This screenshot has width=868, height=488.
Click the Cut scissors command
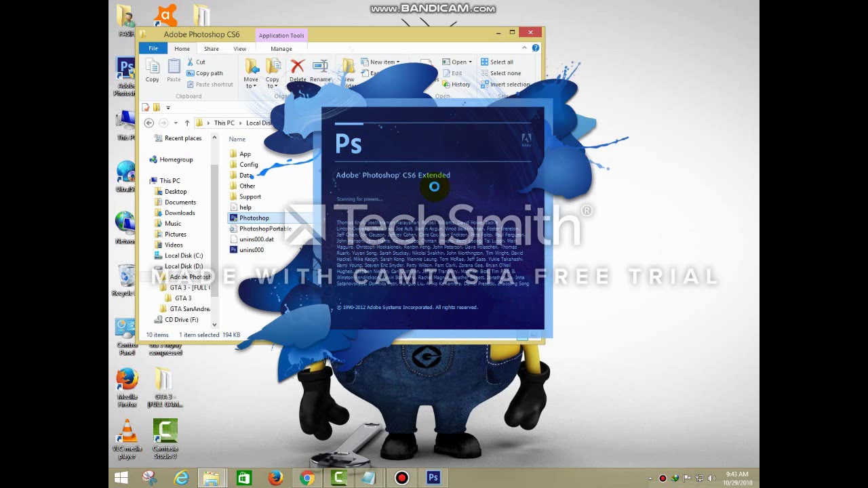196,62
